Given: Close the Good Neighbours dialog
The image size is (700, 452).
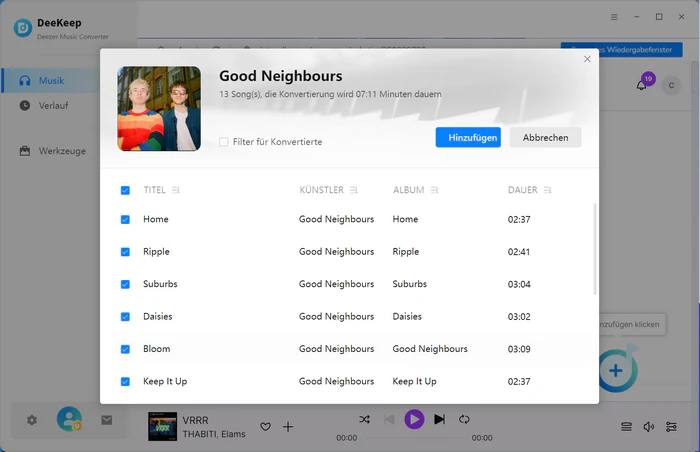Looking at the screenshot, I should (587, 59).
